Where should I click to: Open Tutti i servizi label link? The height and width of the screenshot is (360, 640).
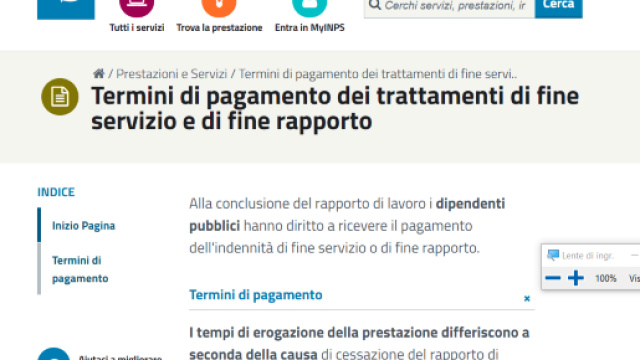click(x=137, y=27)
